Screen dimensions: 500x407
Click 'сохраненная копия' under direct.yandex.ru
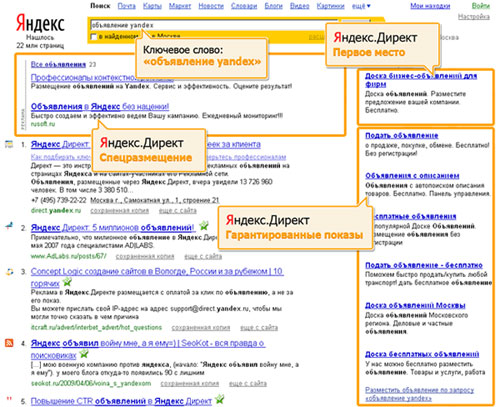[x=120, y=210]
